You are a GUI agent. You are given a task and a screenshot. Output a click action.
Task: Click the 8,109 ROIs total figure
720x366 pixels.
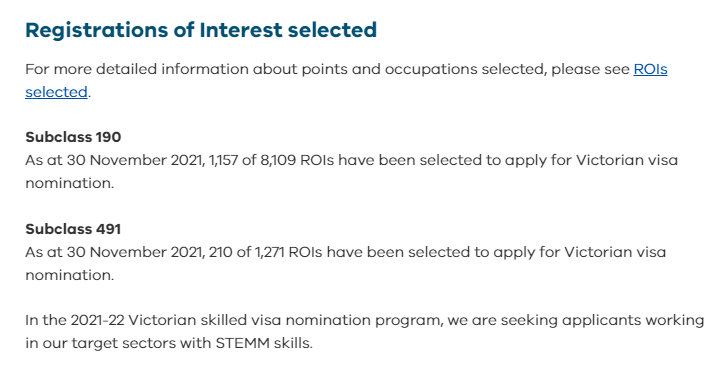click(x=278, y=160)
